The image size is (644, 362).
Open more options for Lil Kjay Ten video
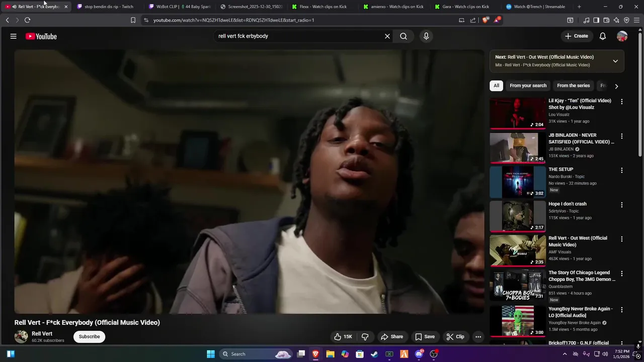click(x=621, y=102)
